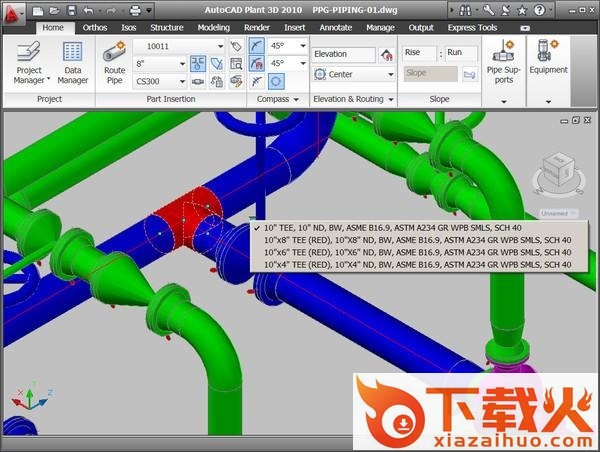Toggle the compass tolerance snap icon

click(x=256, y=64)
